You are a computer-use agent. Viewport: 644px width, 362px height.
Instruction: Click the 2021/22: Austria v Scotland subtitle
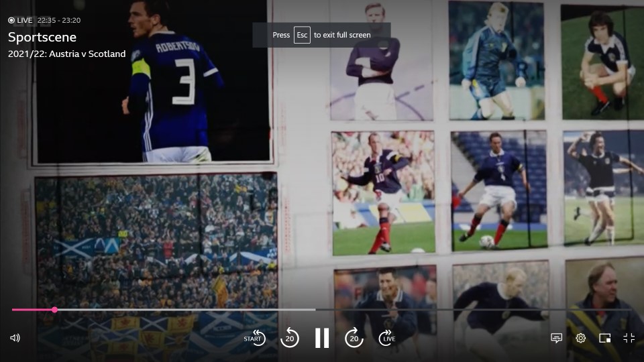coord(67,54)
